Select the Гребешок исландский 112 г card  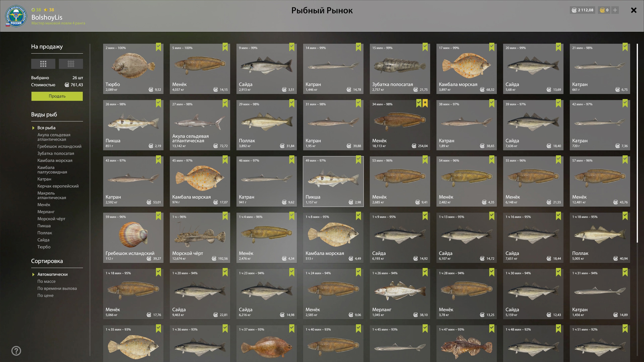[x=133, y=238]
